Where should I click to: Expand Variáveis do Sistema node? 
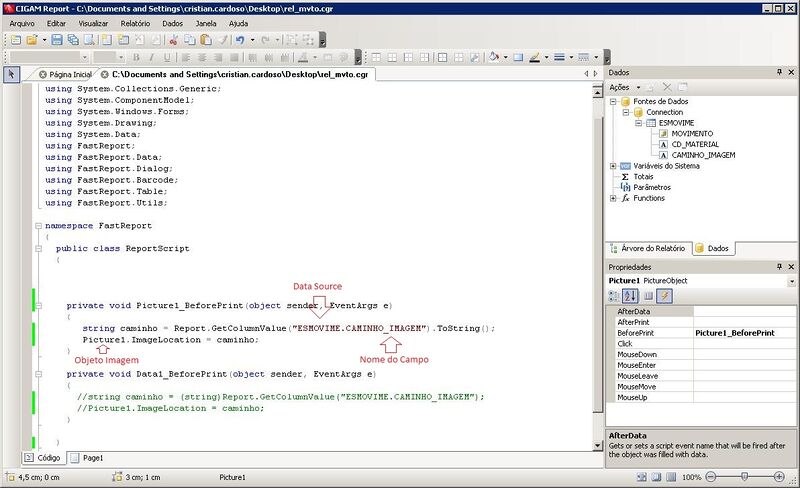[x=613, y=166]
